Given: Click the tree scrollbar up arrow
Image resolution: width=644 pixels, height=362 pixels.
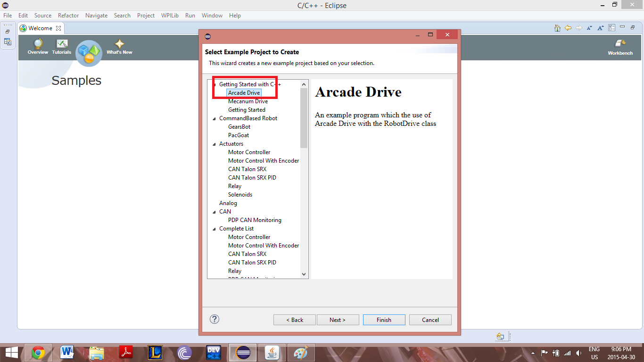Looking at the screenshot, I should click(x=304, y=84).
